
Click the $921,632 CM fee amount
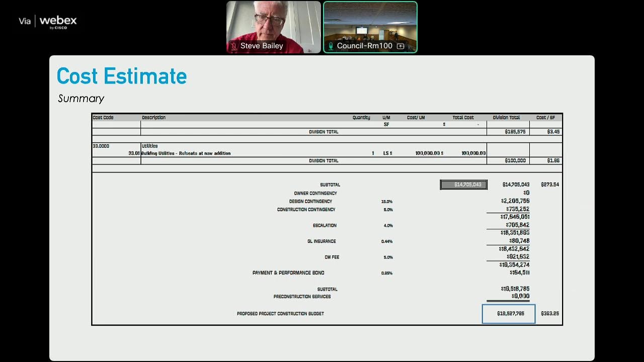click(518, 257)
